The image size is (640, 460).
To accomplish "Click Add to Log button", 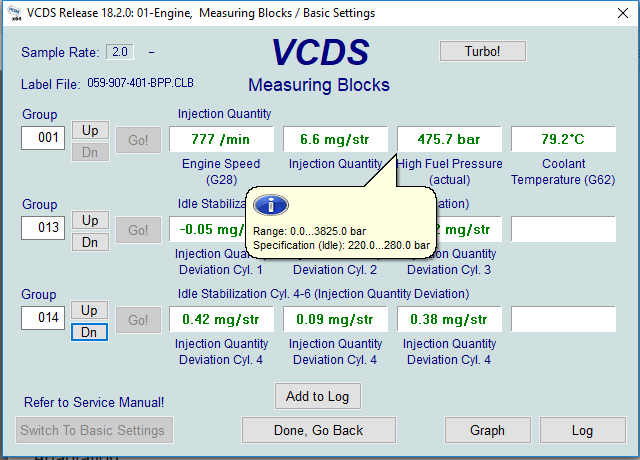I will tap(317, 396).
